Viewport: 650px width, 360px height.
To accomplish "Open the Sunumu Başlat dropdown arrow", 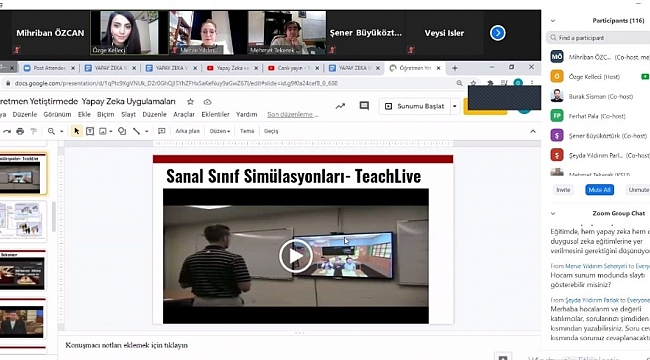I will [455, 106].
